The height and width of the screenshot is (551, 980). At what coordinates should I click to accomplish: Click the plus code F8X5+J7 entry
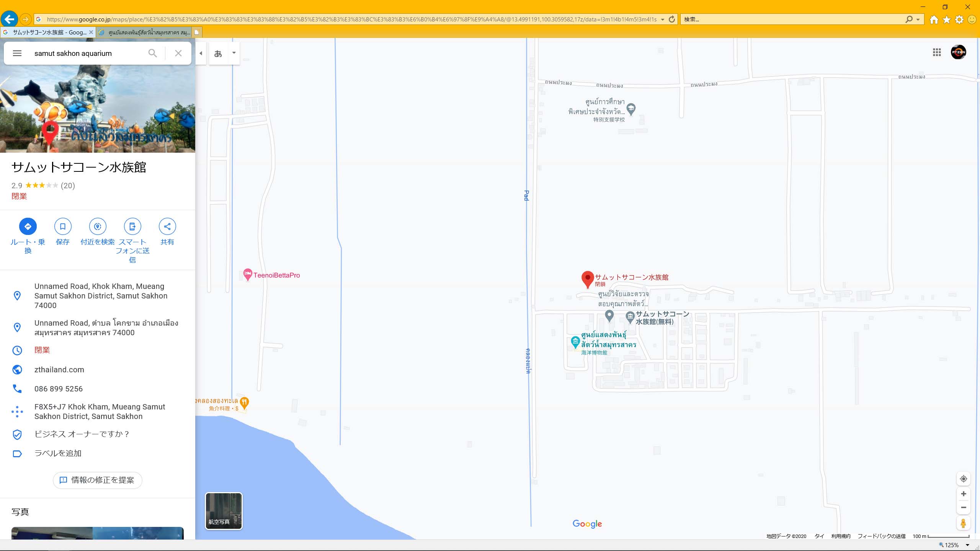pyautogui.click(x=98, y=411)
